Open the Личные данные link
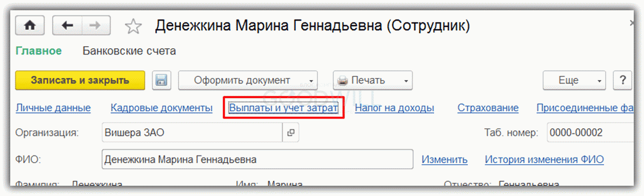644x196 pixels. coord(53,108)
